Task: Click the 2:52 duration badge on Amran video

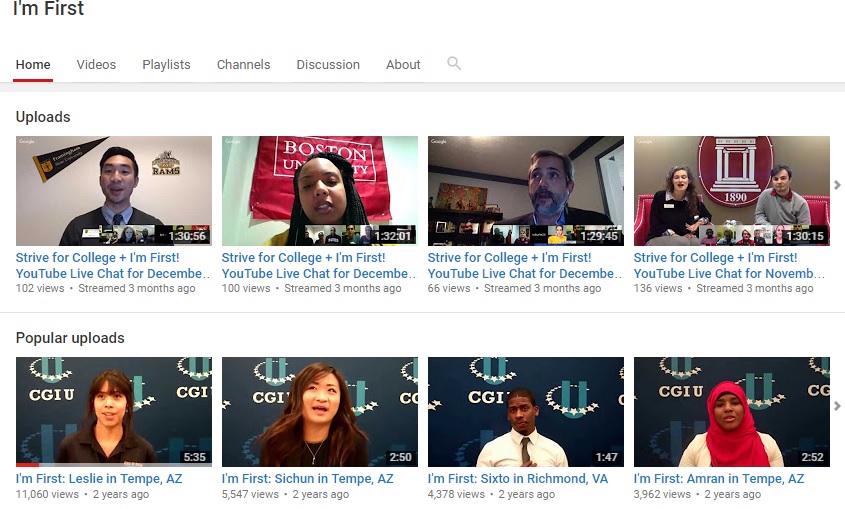Action: (812, 457)
